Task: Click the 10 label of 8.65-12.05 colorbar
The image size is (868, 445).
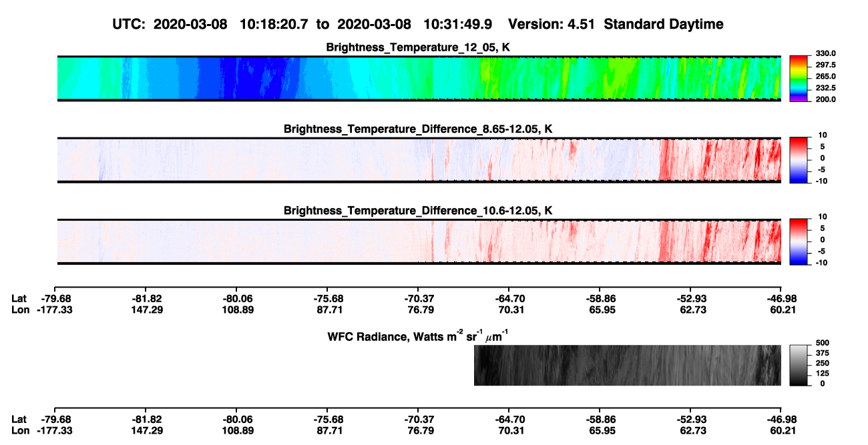Action: (823, 135)
